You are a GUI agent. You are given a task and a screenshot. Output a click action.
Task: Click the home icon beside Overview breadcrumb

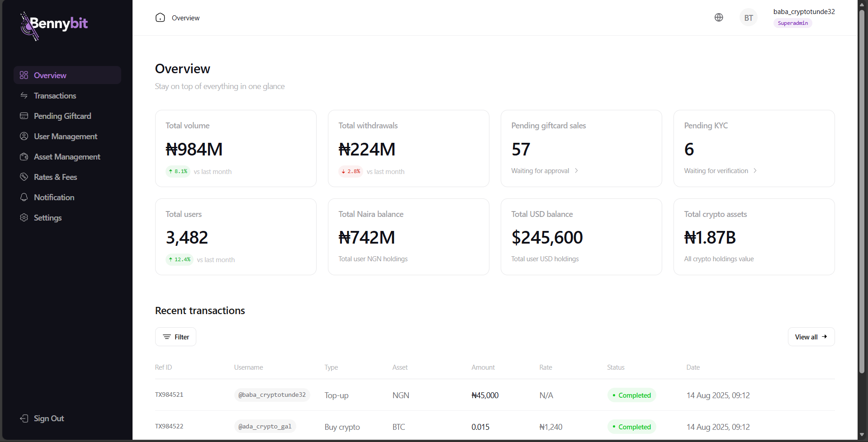click(x=160, y=17)
